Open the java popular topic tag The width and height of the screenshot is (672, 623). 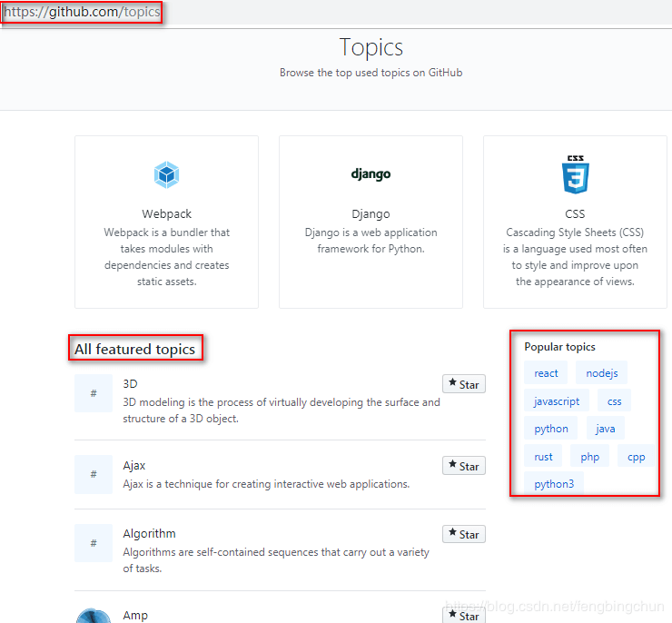[605, 428]
